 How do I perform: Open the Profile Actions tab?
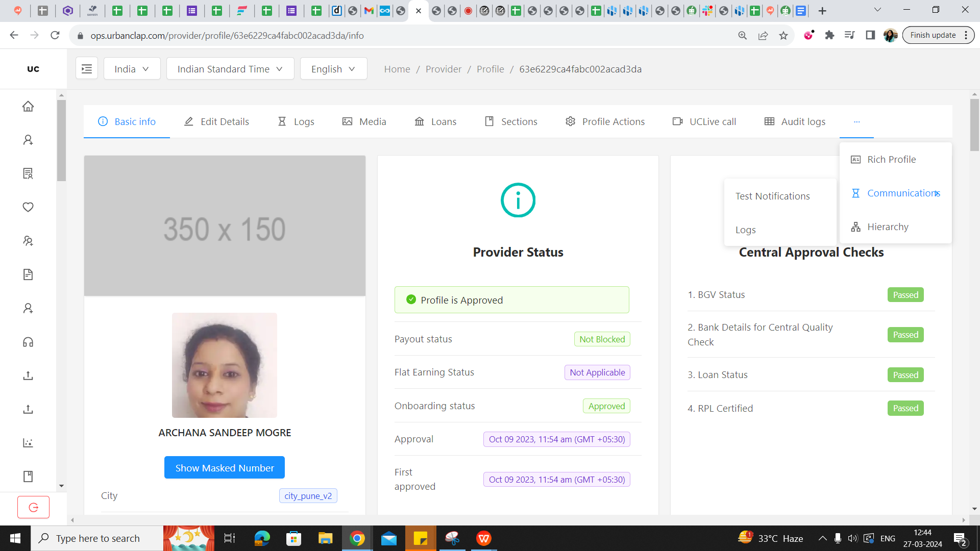605,121
